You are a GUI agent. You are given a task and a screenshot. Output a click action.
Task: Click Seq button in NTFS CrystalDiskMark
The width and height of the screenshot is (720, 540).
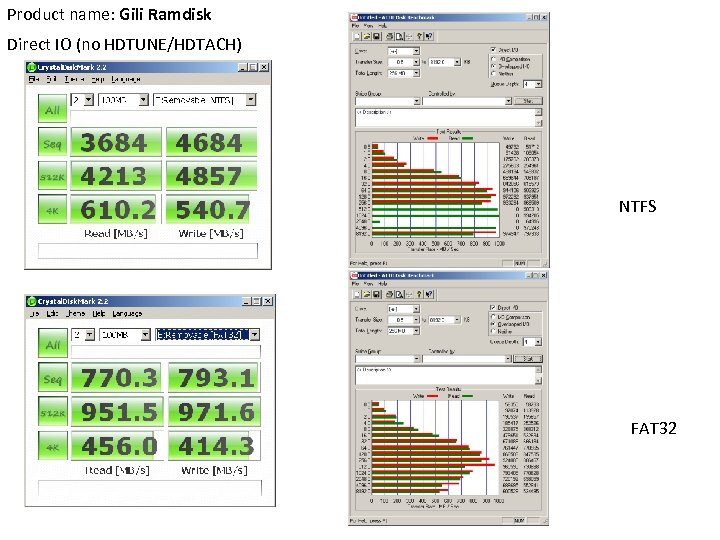coord(52,142)
